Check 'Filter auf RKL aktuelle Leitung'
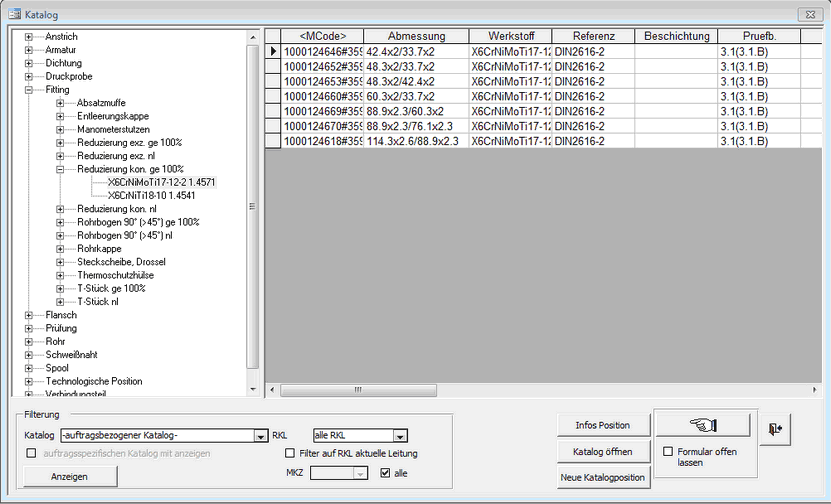This screenshot has width=831, height=504. [290, 453]
